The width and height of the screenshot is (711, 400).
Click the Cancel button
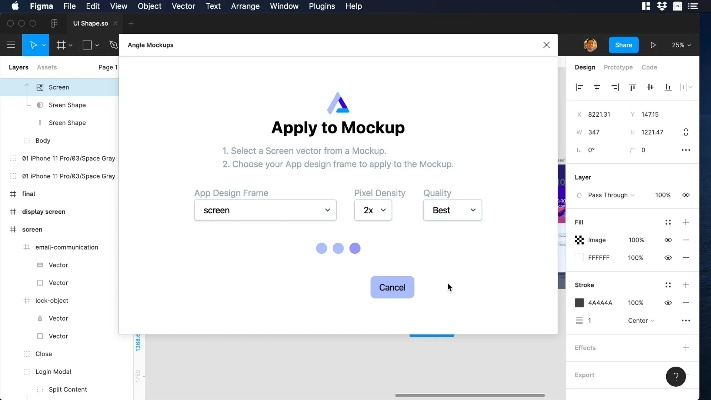pos(392,287)
